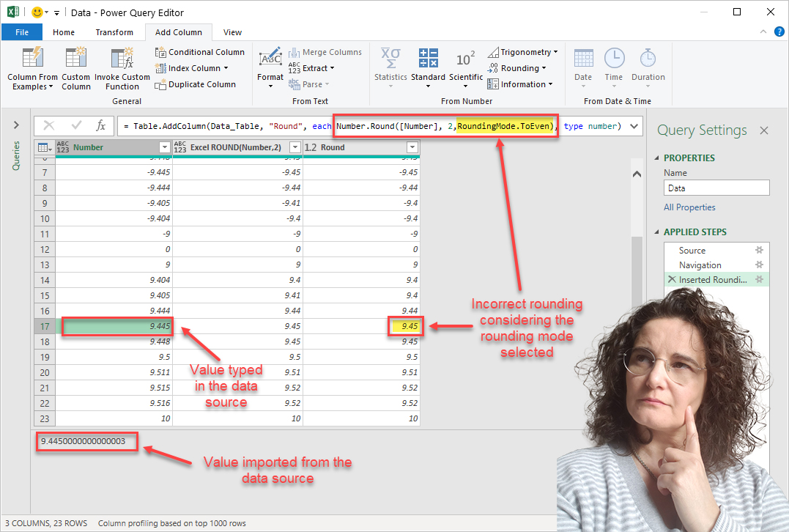Click the table scroll up arrow
Viewport: 789px width, 532px height.
pos(637,174)
